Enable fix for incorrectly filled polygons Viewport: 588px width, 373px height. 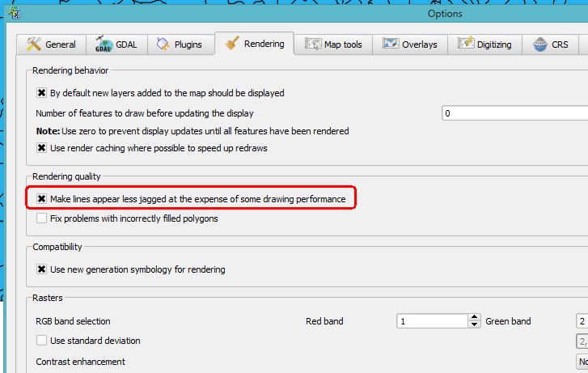pos(41,218)
